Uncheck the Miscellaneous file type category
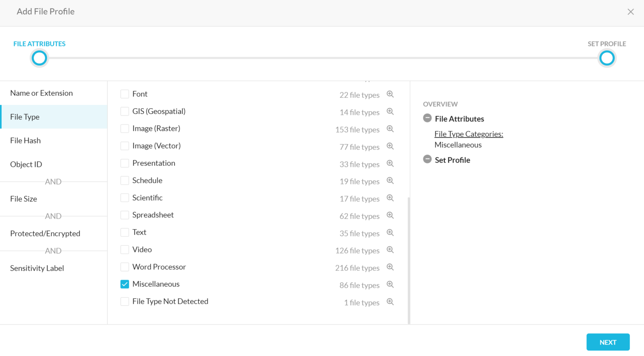 click(125, 284)
